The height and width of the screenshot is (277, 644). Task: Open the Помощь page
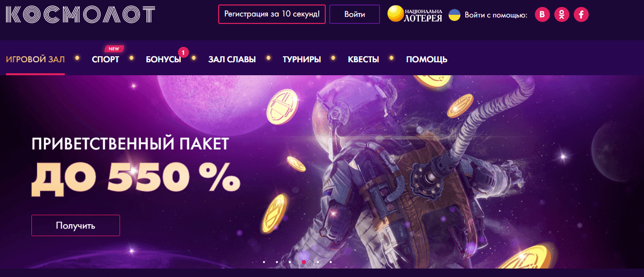pyautogui.click(x=427, y=59)
